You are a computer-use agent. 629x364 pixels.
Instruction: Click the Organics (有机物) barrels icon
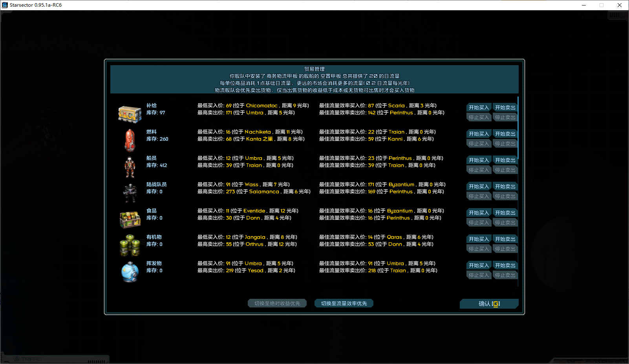coord(130,245)
